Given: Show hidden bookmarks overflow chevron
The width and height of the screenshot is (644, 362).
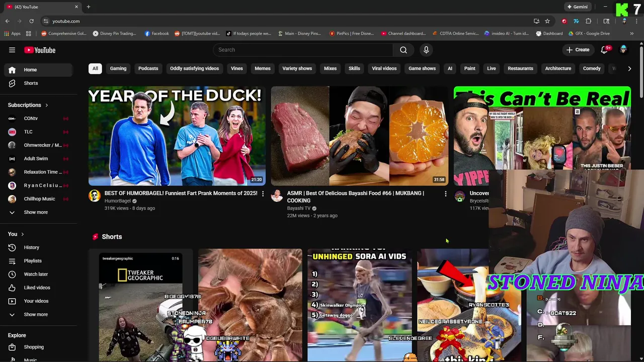Looking at the screenshot, I should 632,34.
